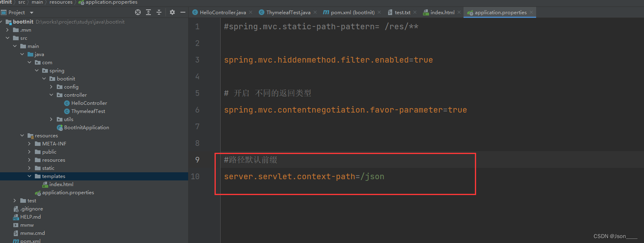
Task: Expand the config package folder
Action: tap(51, 87)
